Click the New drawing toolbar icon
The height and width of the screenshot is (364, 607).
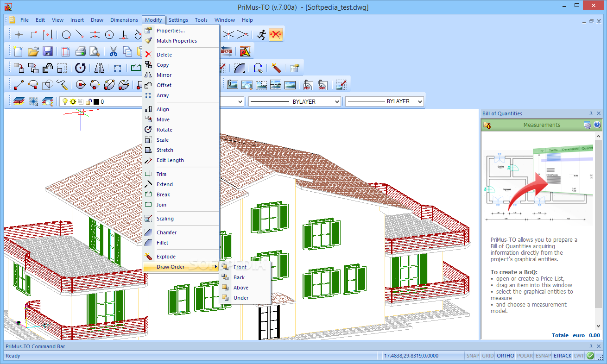point(18,51)
